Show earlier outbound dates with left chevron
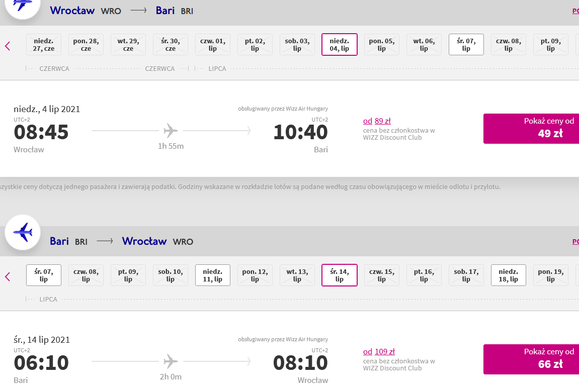 coord(8,46)
